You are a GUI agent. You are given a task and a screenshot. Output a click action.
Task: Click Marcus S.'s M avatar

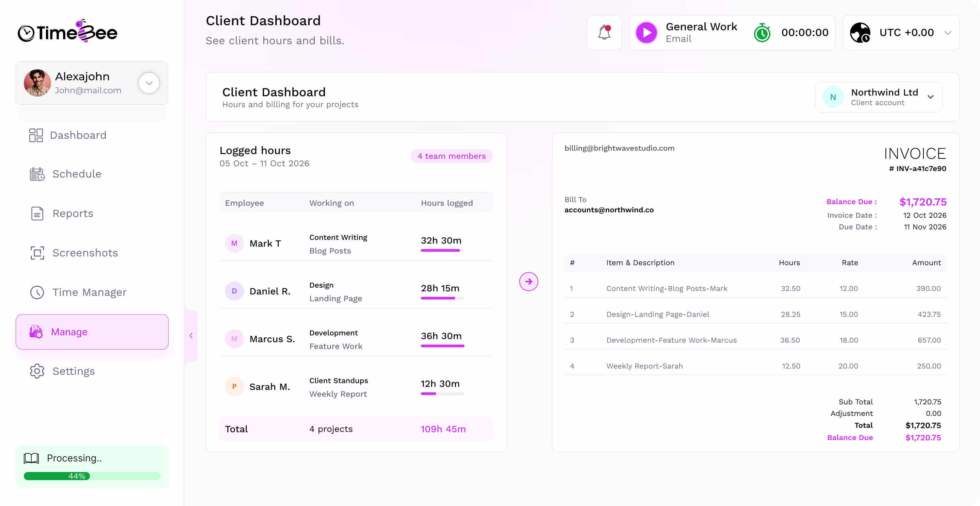point(234,339)
